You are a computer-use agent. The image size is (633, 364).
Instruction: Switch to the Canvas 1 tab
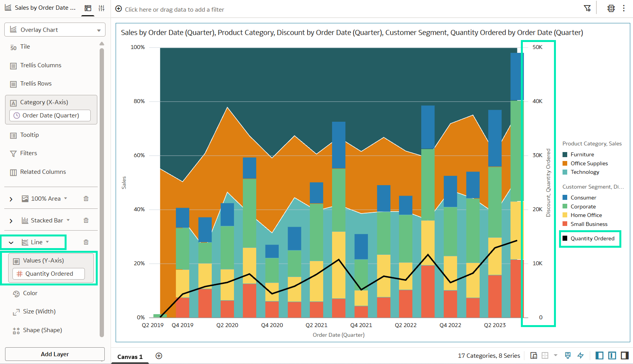(x=130, y=357)
